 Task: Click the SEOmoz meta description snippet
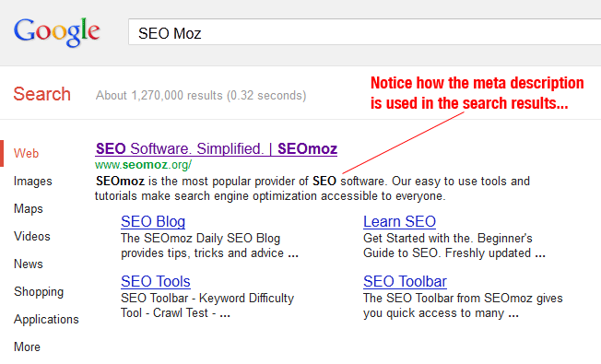pyautogui.click(x=312, y=189)
